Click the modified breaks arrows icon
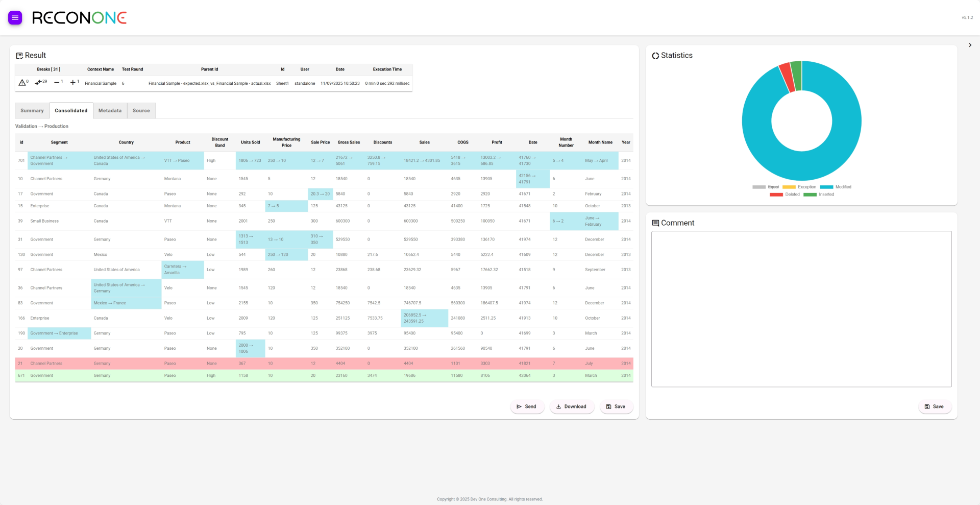980x505 pixels. tap(38, 83)
